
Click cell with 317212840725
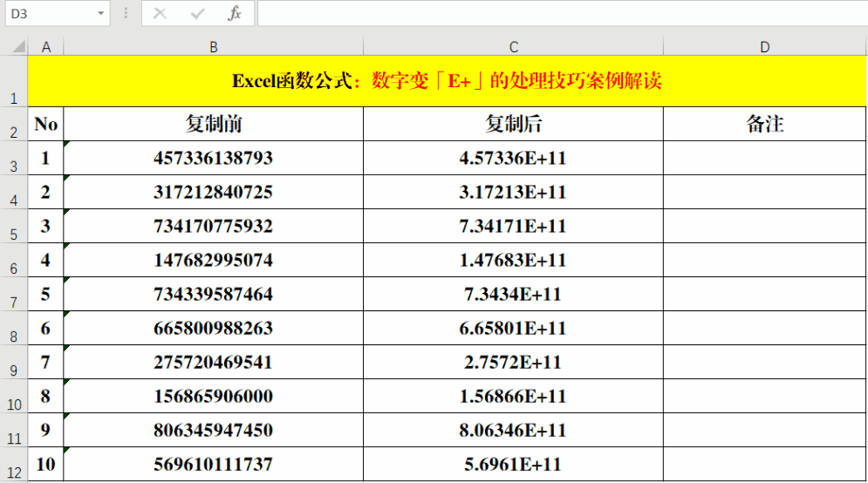pos(214,192)
